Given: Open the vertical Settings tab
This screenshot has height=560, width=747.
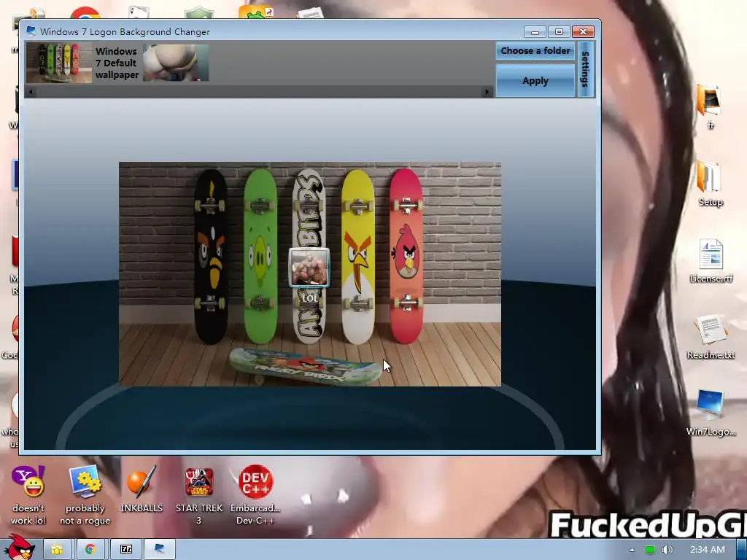Looking at the screenshot, I should coord(586,69).
